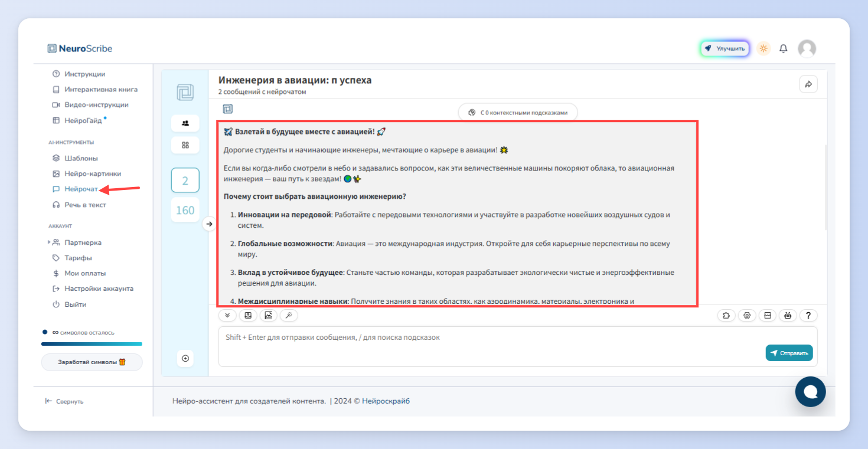Click the archive-box toolbar button

(768, 316)
